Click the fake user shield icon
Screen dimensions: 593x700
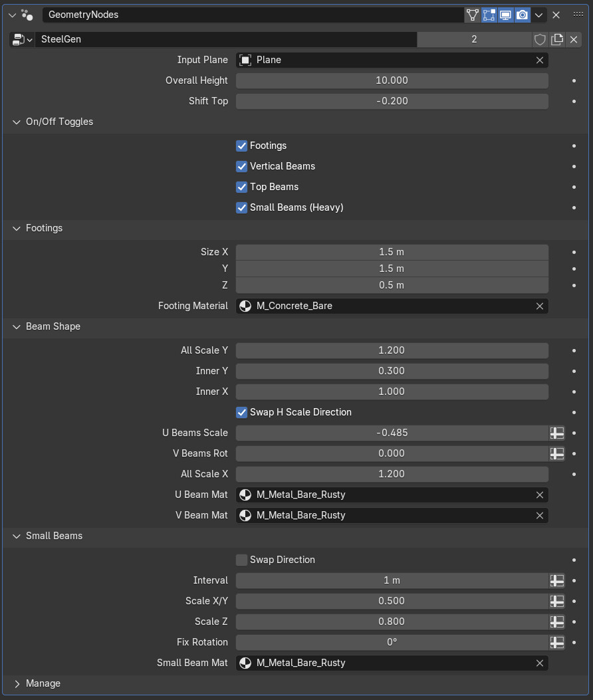pyautogui.click(x=540, y=39)
